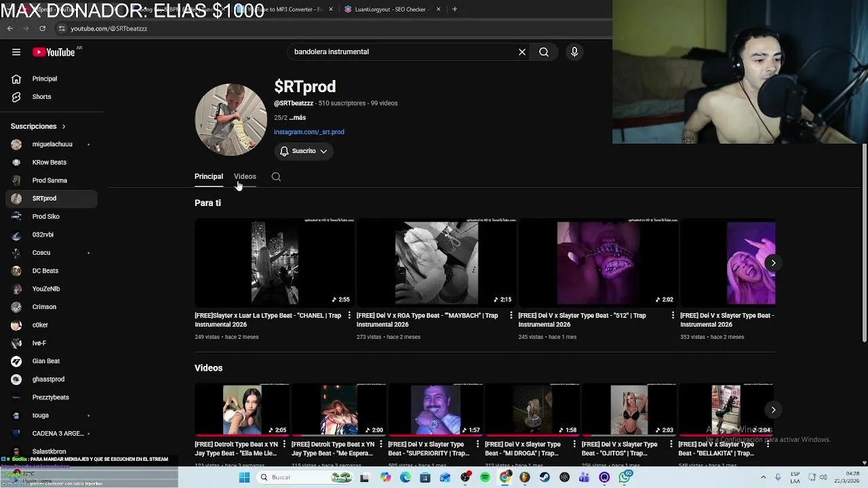Open Prezztybeats channel in sidebar

pos(52,397)
